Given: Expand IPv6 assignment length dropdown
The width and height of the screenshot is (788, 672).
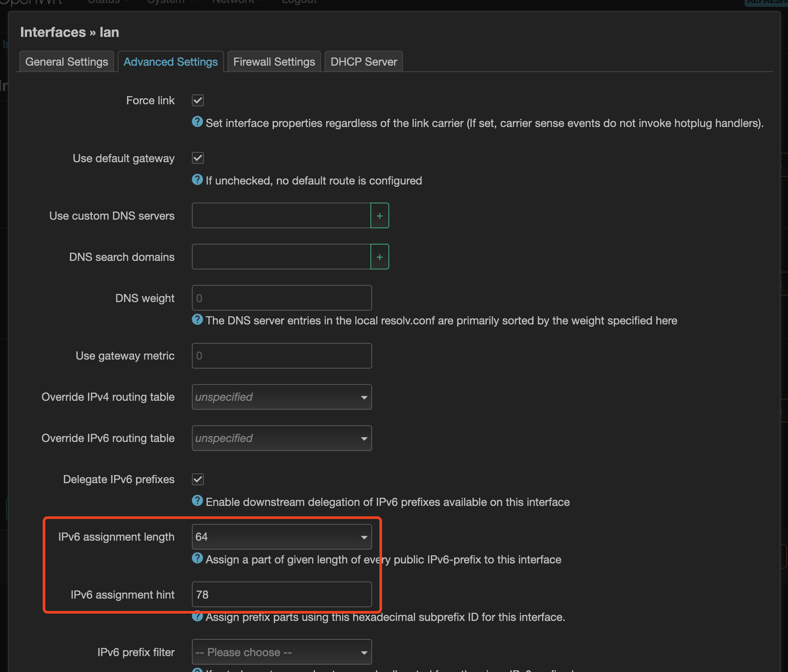Looking at the screenshot, I should [x=282, y=537].
